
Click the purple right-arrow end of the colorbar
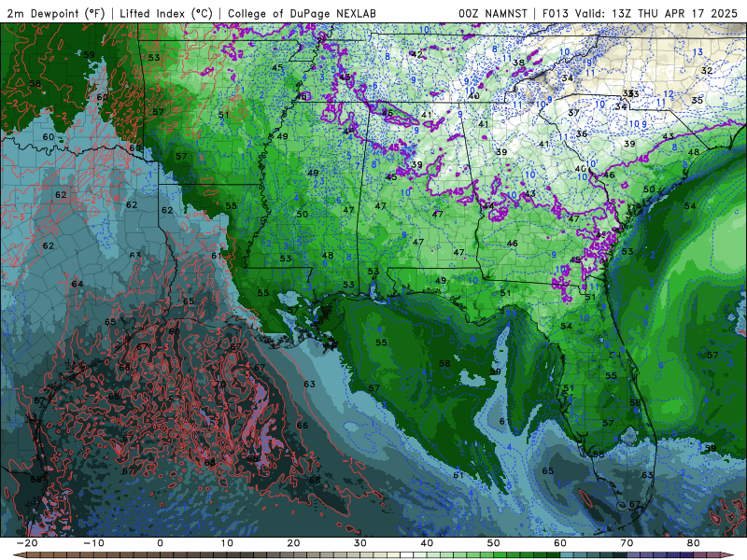[728, 555]
